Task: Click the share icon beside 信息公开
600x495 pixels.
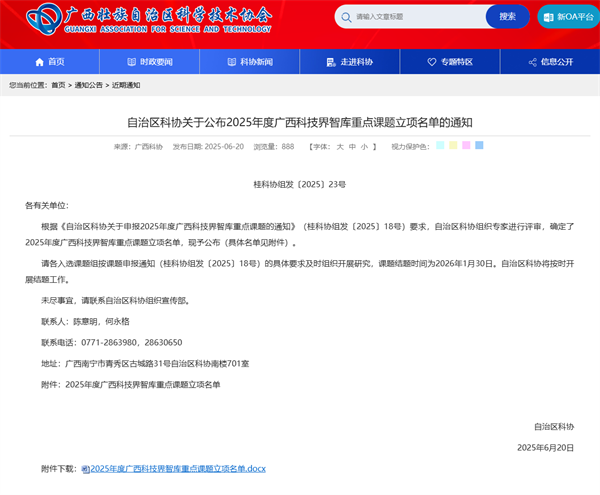Action: click(x=532, y=62)
